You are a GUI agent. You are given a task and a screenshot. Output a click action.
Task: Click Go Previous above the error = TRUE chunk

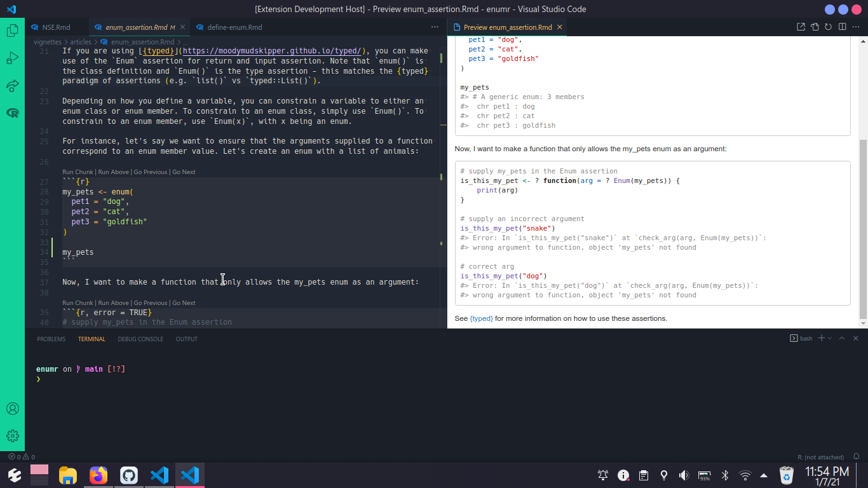tap(151, 303)
